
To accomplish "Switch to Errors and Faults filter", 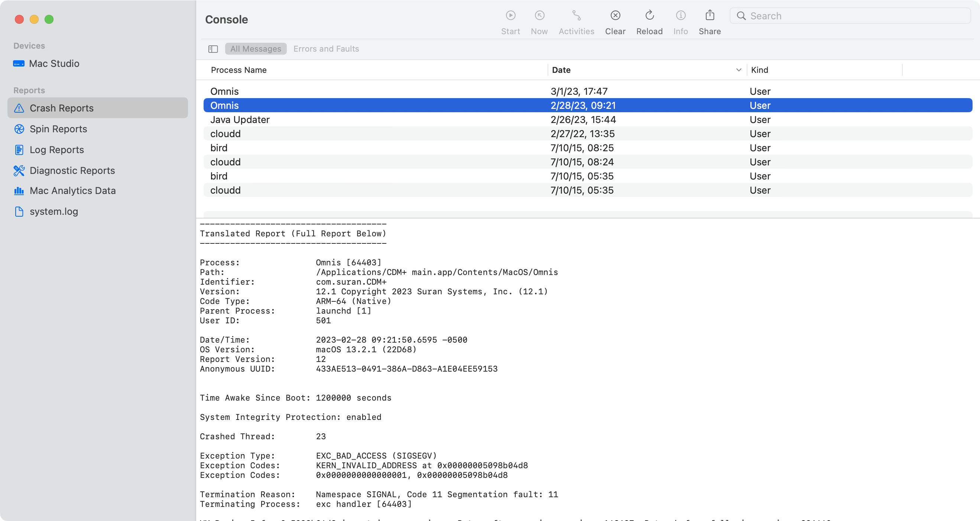I will (x=326, y=49).
